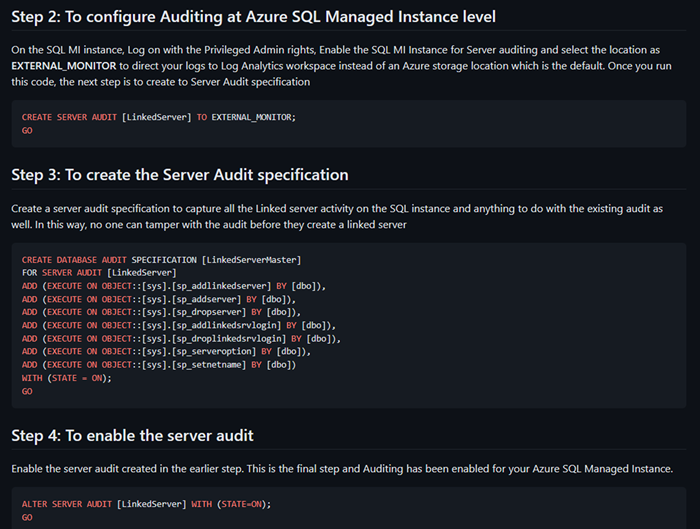This screenshot has width=700, height=529.
Task: Click the ADD line containing sp_serveroption
Action: [166, 352]
